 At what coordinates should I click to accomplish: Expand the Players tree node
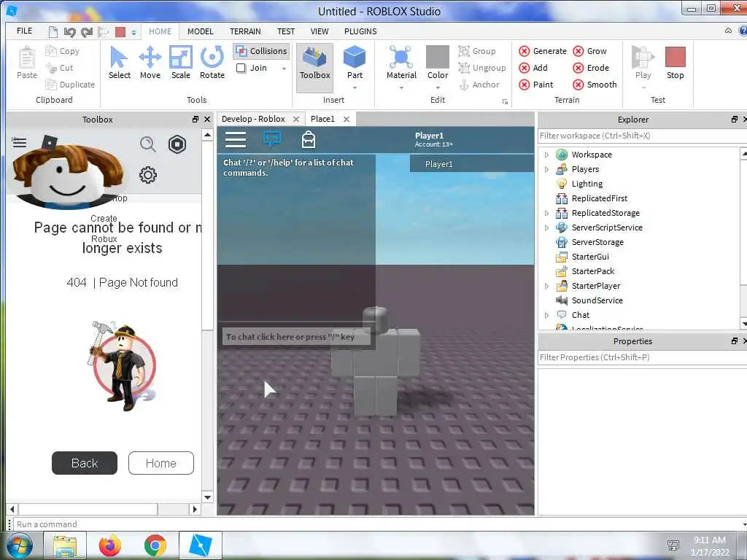(546, 169)
